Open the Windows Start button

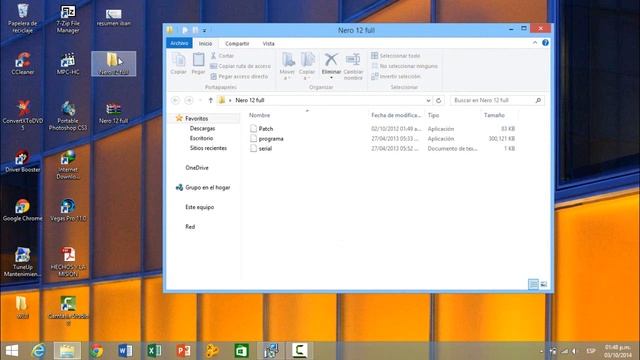[x=12, y=351]
